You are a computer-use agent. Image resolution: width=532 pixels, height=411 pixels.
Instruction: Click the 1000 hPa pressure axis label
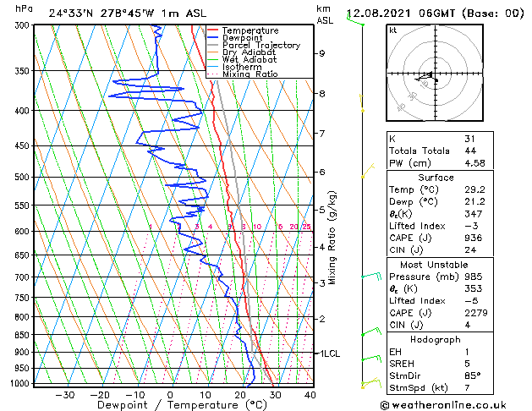pos(21,383)
